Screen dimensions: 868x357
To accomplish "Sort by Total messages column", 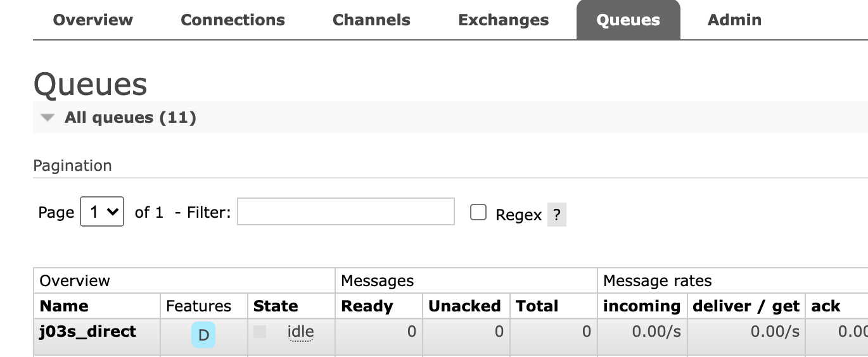I will click(x=537, y=306).
